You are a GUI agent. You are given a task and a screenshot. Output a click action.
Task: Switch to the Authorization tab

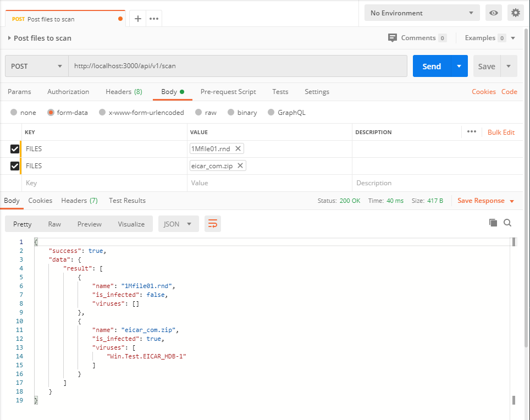[68, 92]
